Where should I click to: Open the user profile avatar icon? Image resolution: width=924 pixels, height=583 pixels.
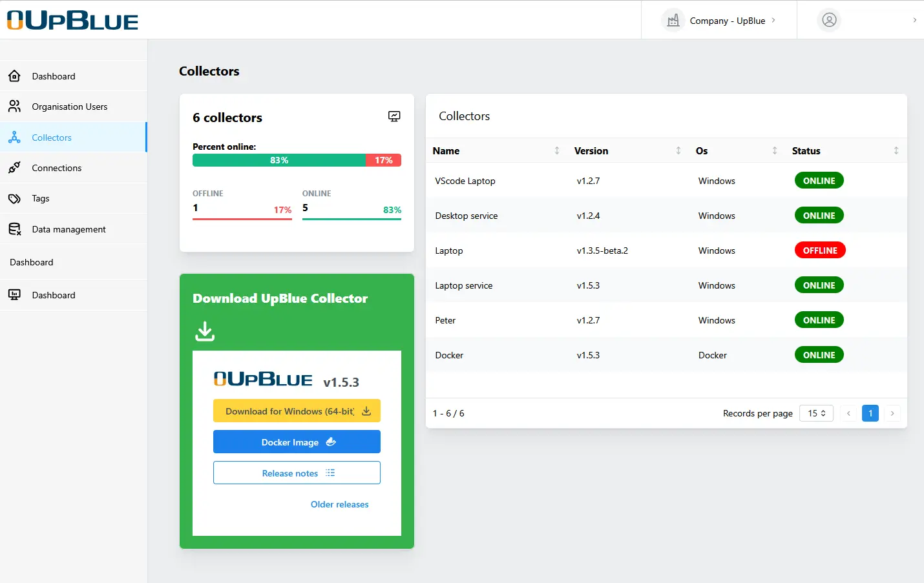[829, 21]
